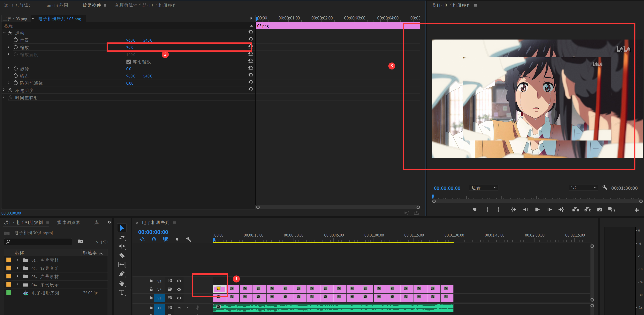The image size is (644, 315).
Task: Open timeline display settings wrench
Action: [x=188, y=239]
